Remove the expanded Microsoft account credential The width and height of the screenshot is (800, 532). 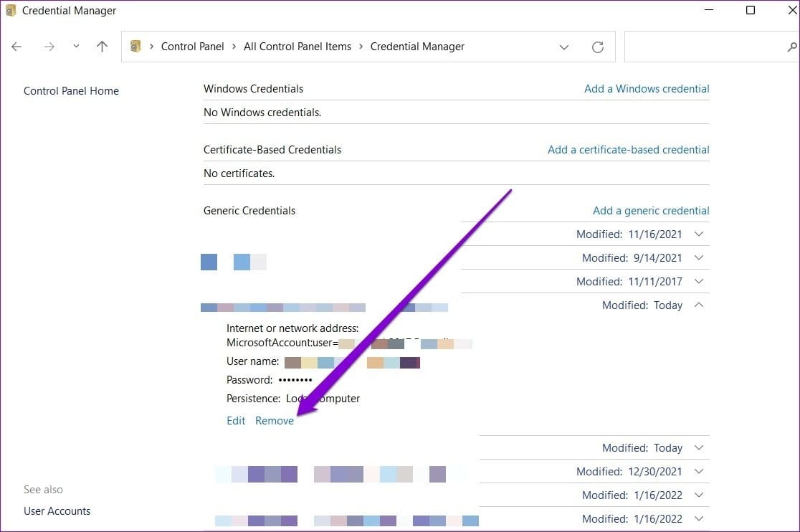pos(275,421)
